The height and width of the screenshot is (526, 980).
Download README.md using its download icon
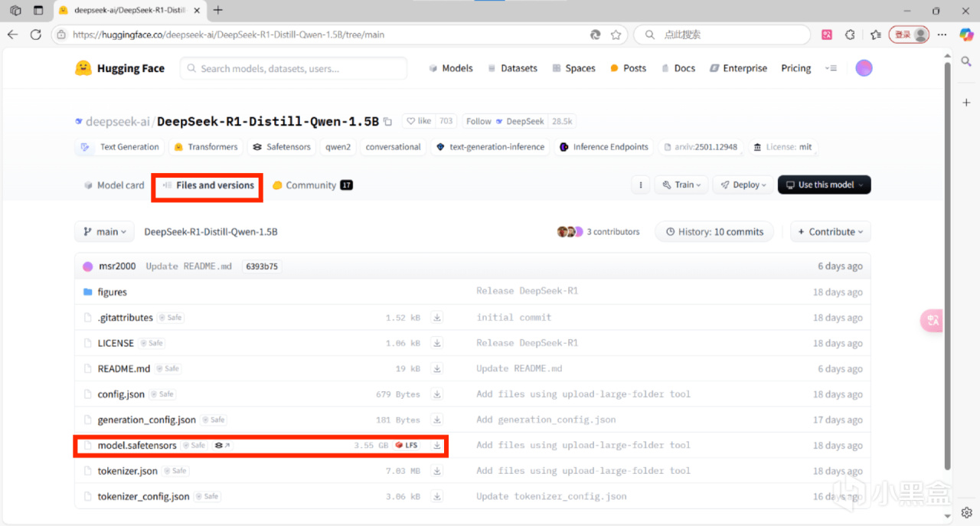click(x=437, y=368)
